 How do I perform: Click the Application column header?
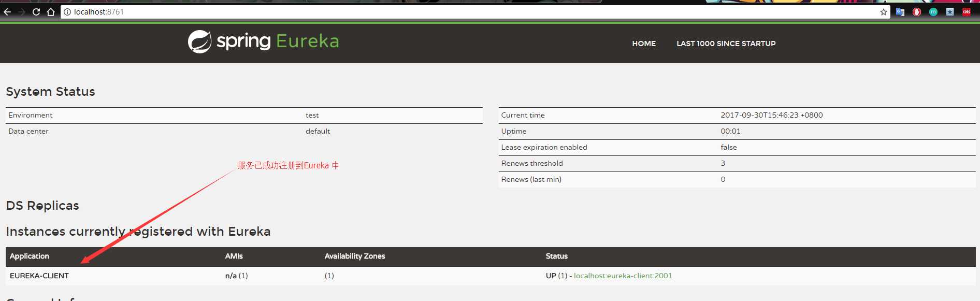click(x=30, y=256)
